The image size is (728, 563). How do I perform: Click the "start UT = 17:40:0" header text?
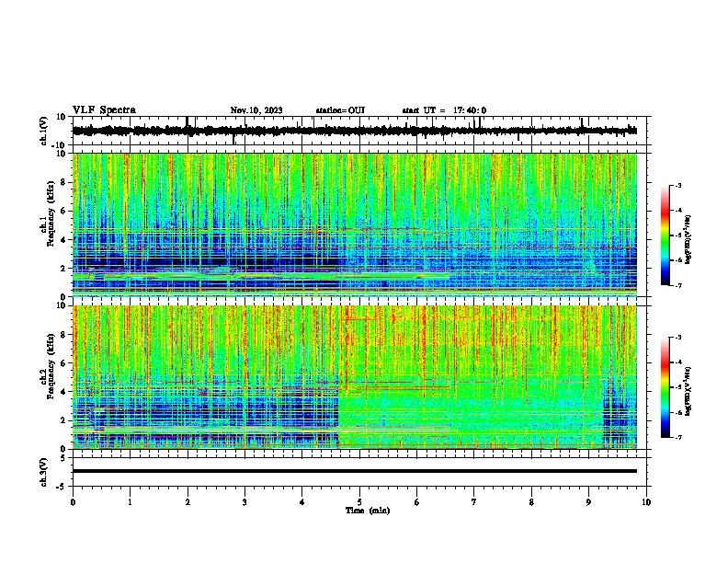pos(444,110)
